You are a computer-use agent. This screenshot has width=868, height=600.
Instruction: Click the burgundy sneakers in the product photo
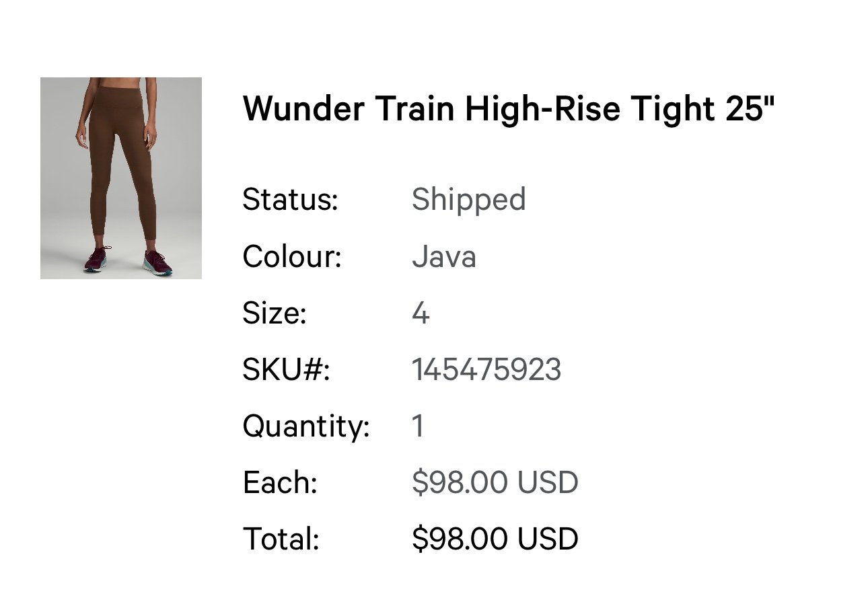point(128,261)
